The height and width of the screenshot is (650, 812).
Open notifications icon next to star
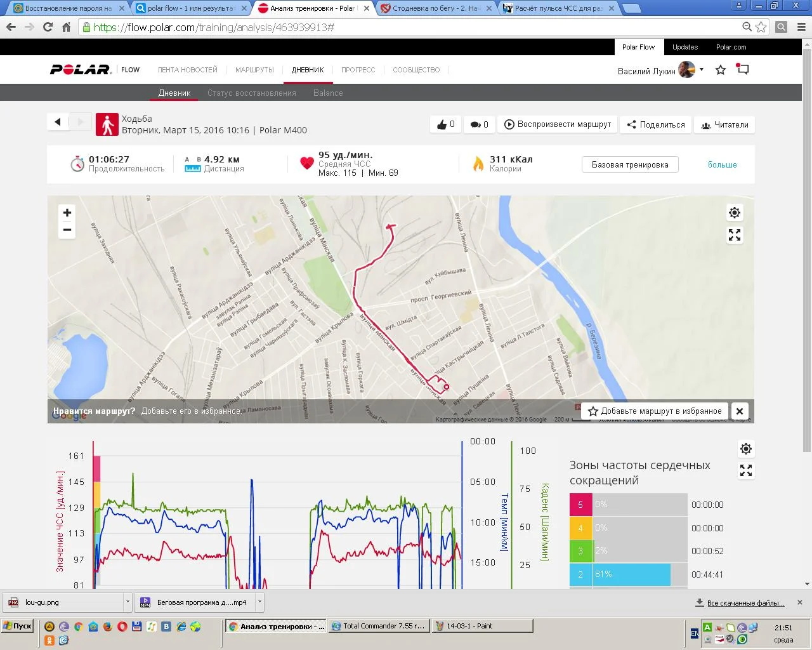point(743,69)
